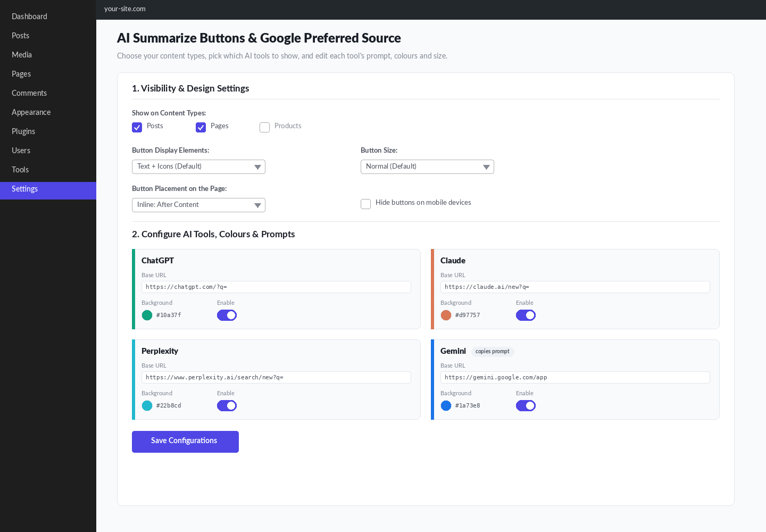This screenshot has width=766, height=532.
Task: Edit the ChatGPT Base URL field
Action: (x=276, y=287)
